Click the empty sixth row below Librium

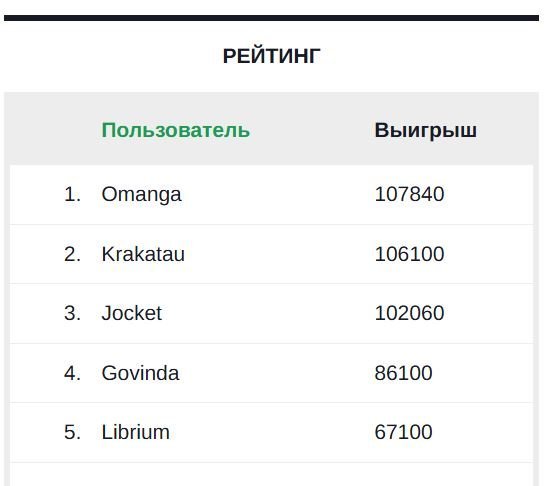[x=271, y=474]
